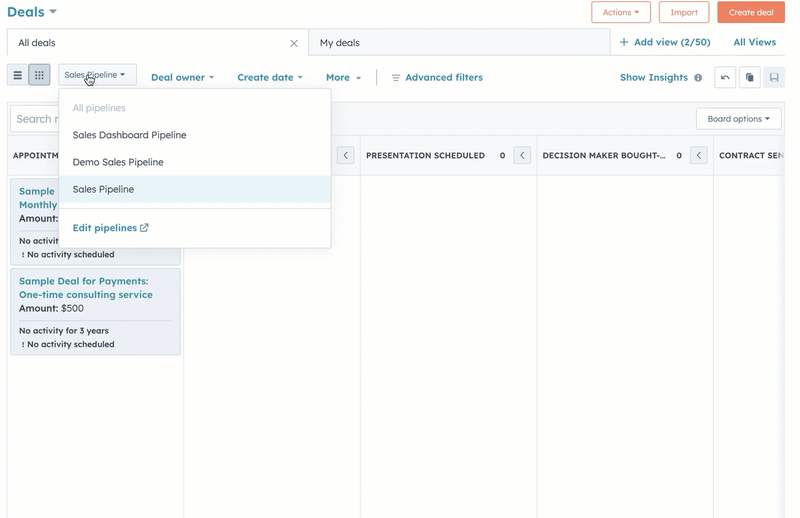The image size is (800, 518).
Task: Expand the Deal owner filter
Action: point(182,78)
